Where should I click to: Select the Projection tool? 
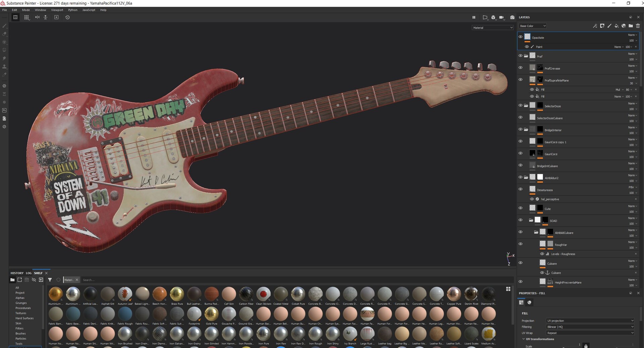coord(4,42)
